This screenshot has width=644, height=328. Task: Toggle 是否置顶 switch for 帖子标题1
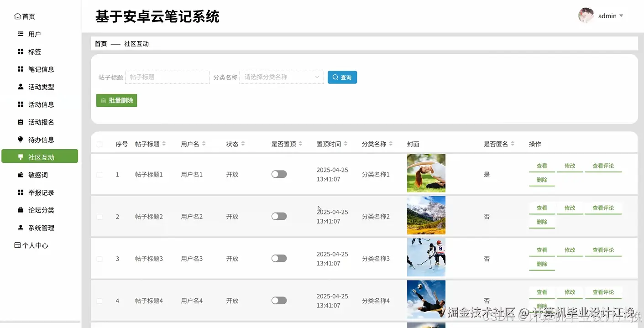coord(279,174)
